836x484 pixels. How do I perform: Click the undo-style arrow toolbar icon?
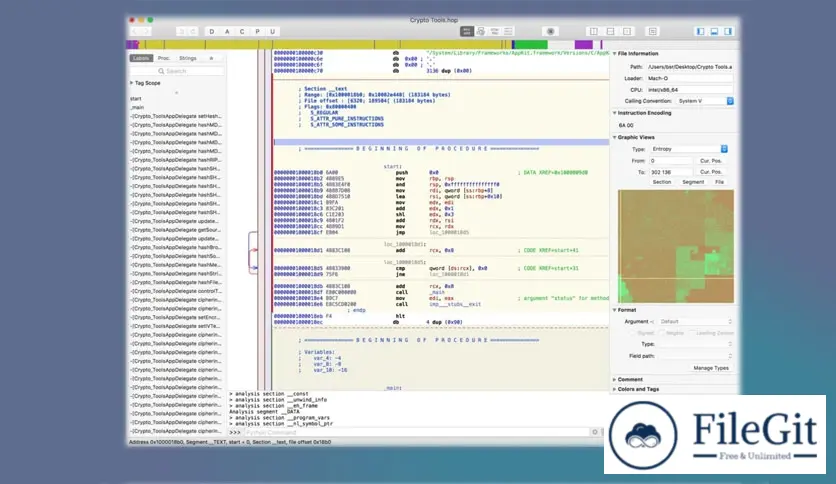click(x=181, y=31)
